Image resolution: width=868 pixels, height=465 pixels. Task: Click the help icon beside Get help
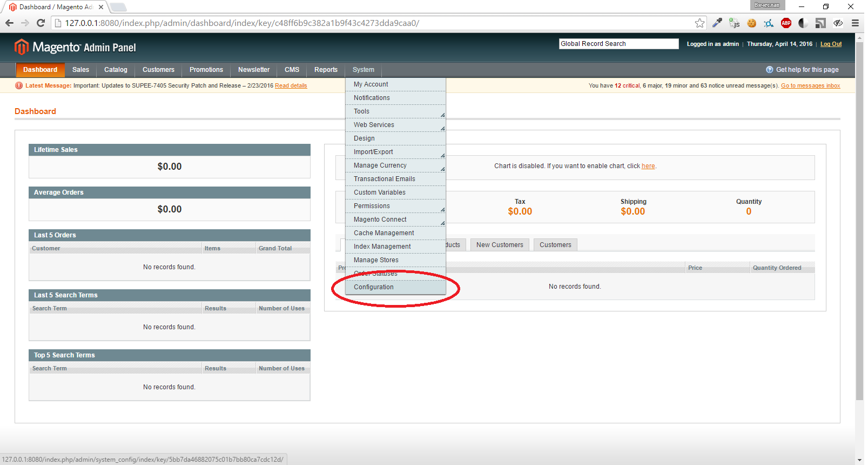pyautogui.click(x=770, y=70)
